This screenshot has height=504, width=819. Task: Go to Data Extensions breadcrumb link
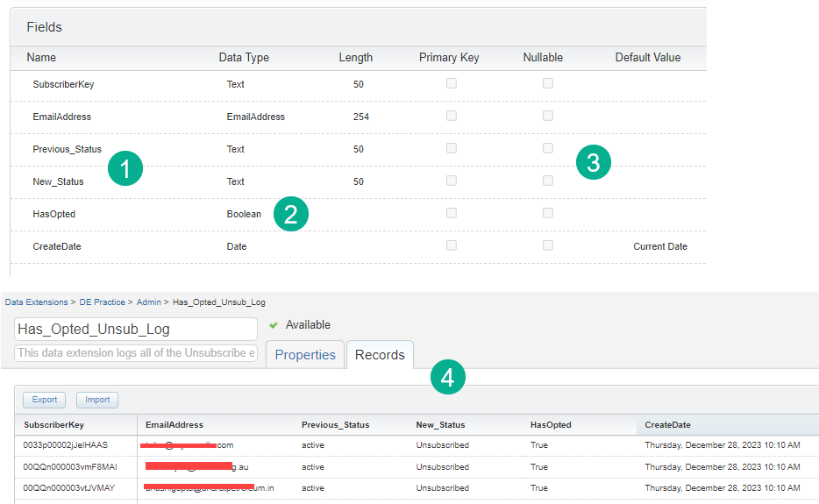pyautogui.click(x=36, y=302)
